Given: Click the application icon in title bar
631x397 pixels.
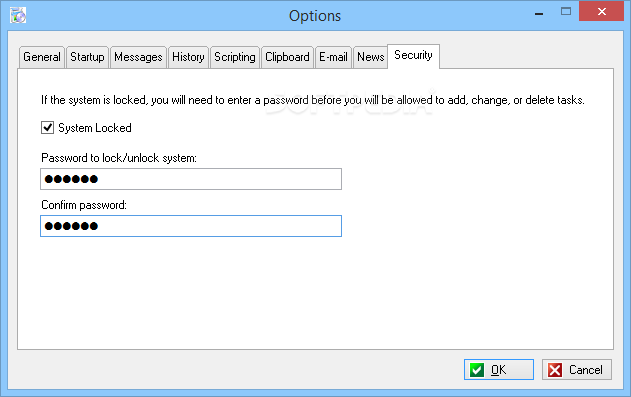Looking at the screenshot, I should tap(18, 15).
